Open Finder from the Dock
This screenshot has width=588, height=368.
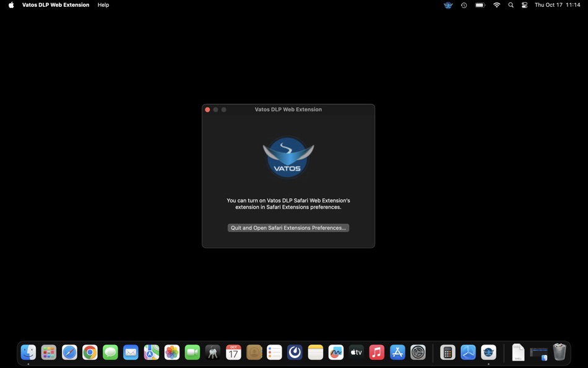point(28,353)
